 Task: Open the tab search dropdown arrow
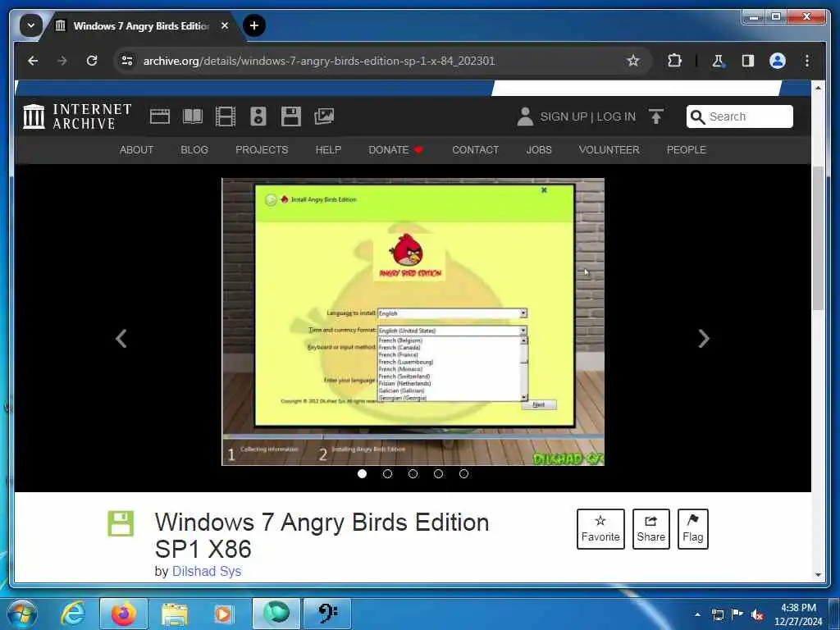coord(31,25)
